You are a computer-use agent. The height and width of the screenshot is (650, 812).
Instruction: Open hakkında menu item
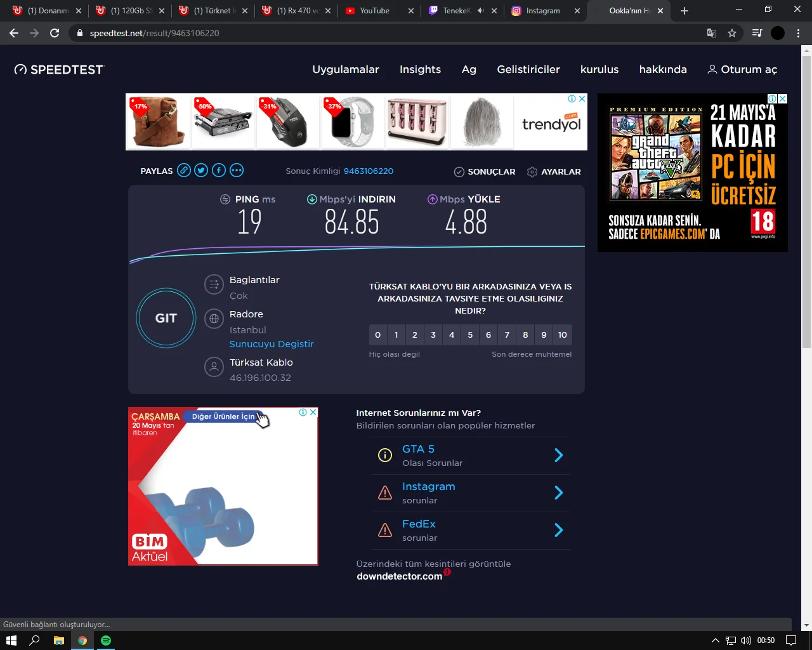pyautogui.click(x=663, y=70)
